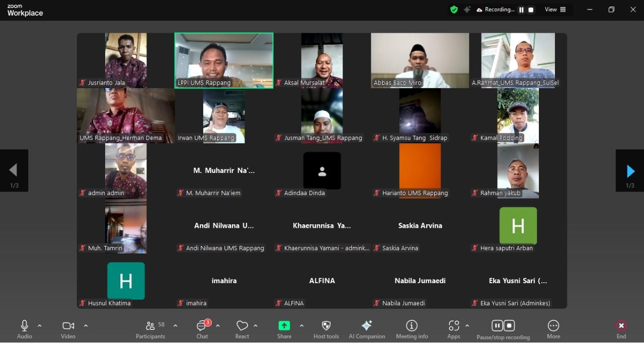Select the UMS Rappang_Herman Dema video tile
The image size is (644, 343).
pyautogui.click(x=126, y=116)
